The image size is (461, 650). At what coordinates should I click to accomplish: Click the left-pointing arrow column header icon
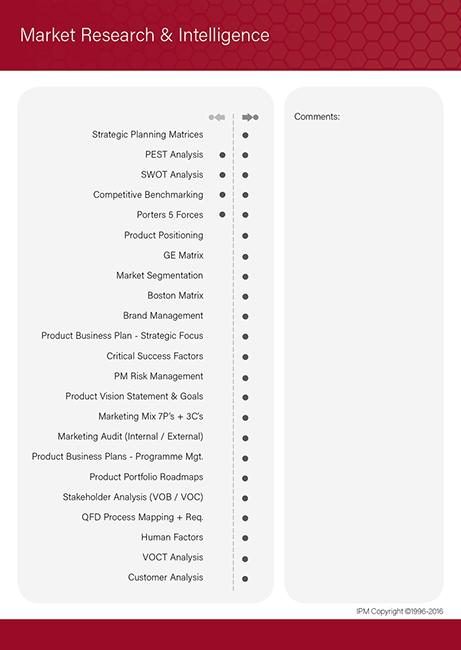(217, 117)
